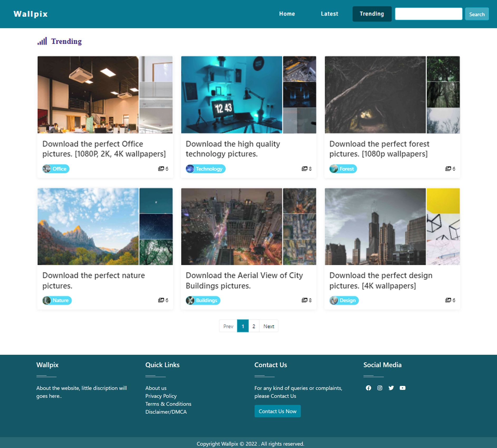Go to pagination page 2
Screen dimensions: 497x448
click(254, 326)
